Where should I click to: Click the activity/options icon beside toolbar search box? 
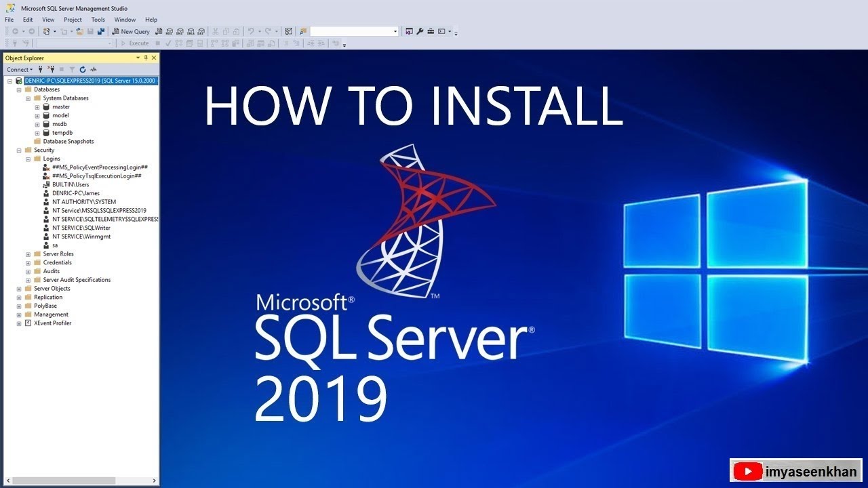pyautogui.click(x=288, y=31)
